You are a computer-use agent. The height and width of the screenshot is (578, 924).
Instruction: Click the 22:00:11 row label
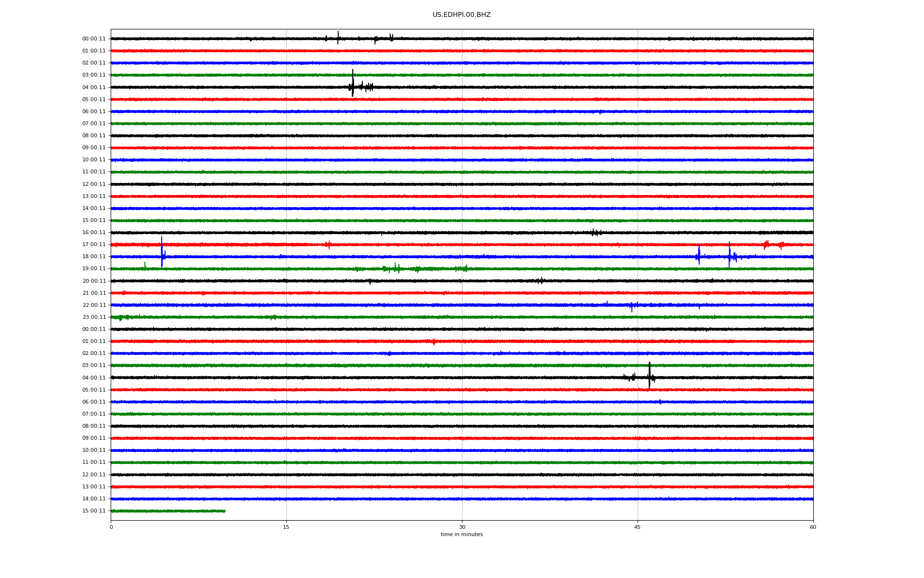click(x=94, y=305)
